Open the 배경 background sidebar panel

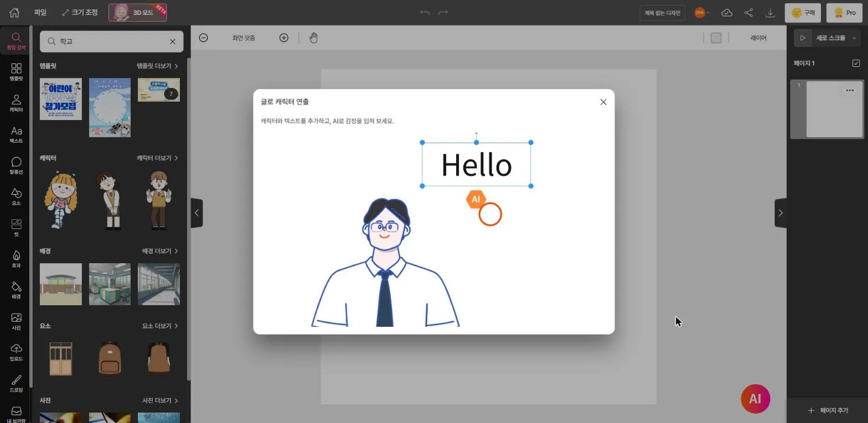tap(16, 290)
